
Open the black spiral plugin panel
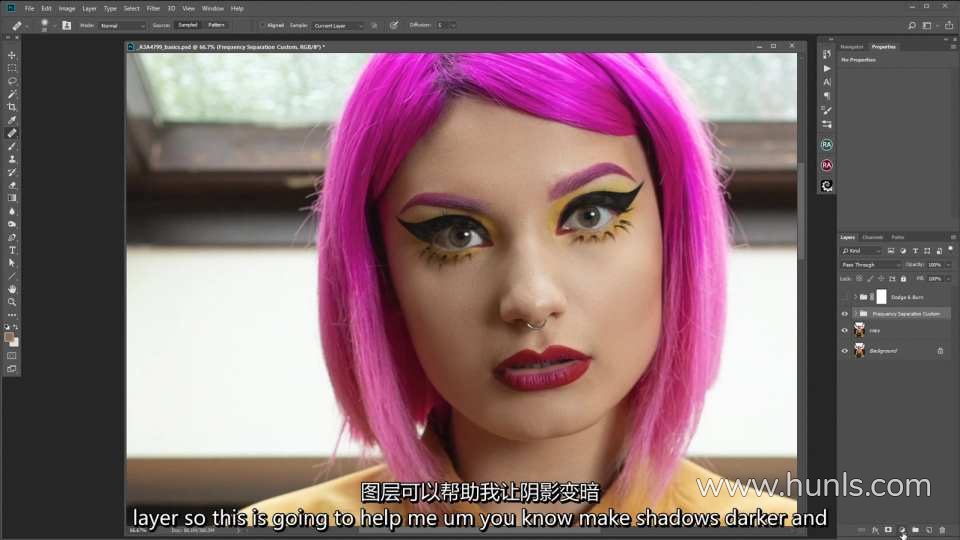tap(827, 186)
